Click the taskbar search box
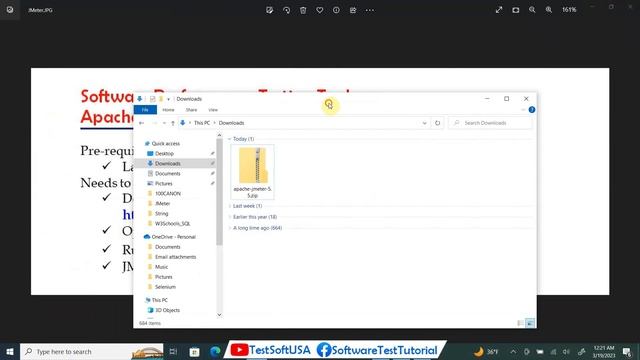The image size is (640, 360). pyautogui.click(x=91, y=351)
